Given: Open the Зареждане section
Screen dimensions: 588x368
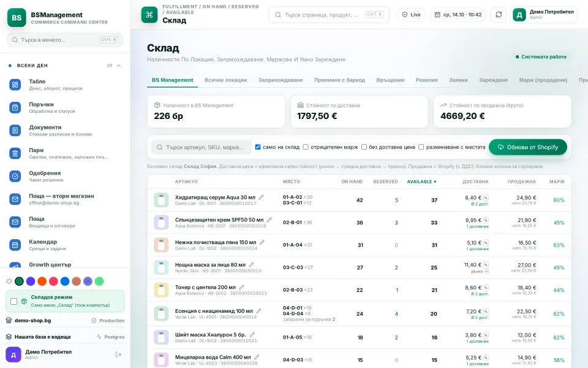Looking at the screenshot, I should [493, 80].
